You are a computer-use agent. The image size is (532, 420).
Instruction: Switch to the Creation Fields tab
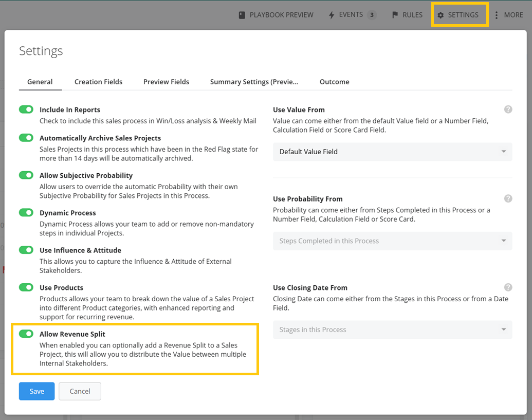click(x=98, y=82)
